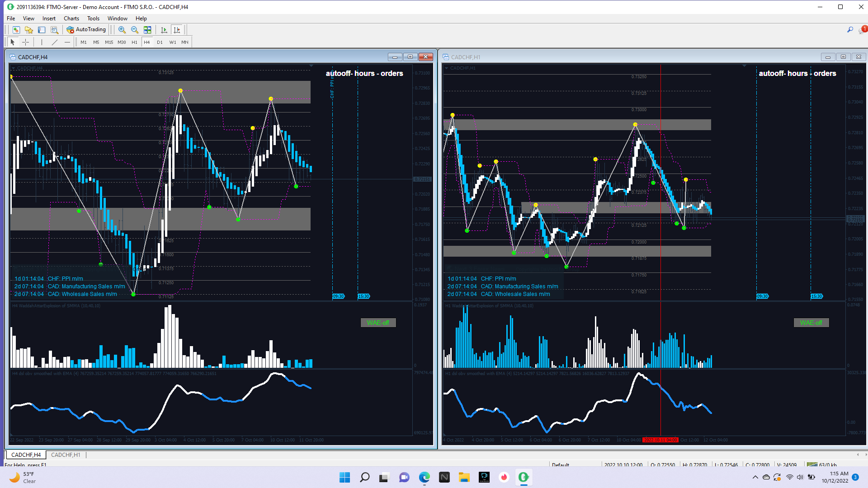The image size is (868, 488).
Task: Switch timeframe to D1
Action: (x=160, y=42)
